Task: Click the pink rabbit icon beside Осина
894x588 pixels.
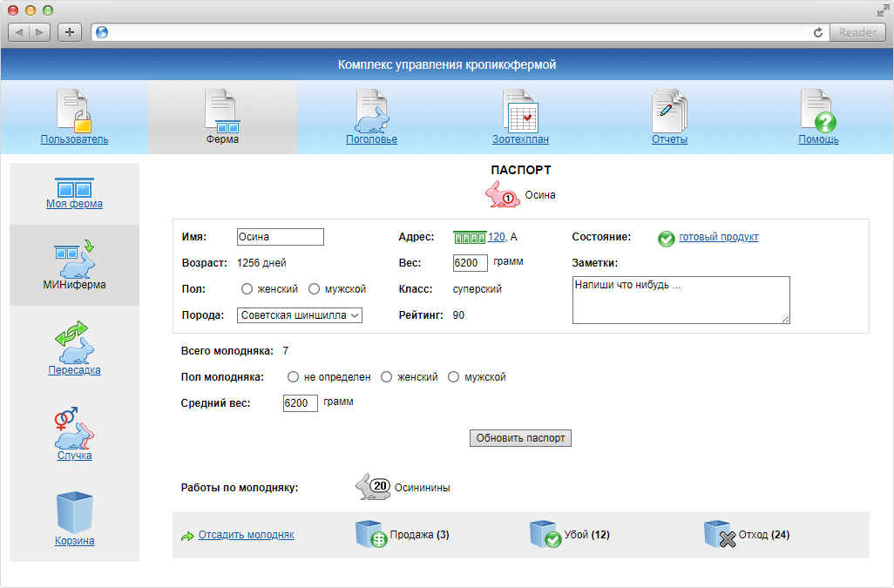Action: 502,194
